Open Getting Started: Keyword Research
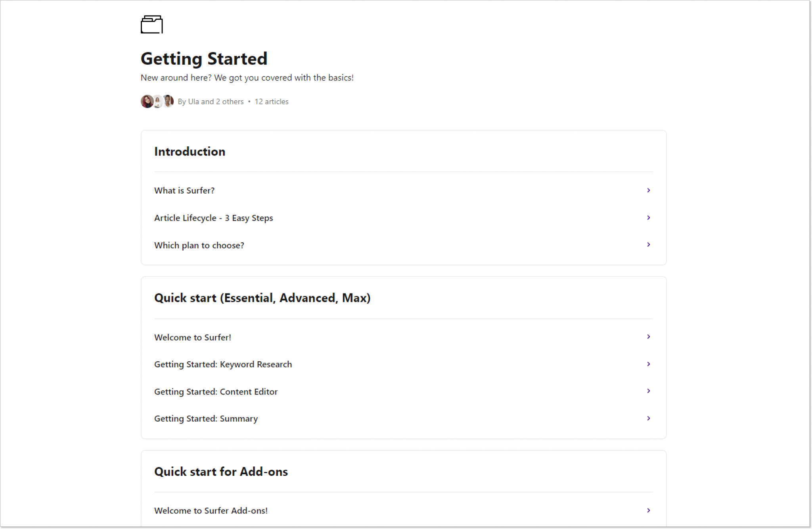 pos(223,364)
